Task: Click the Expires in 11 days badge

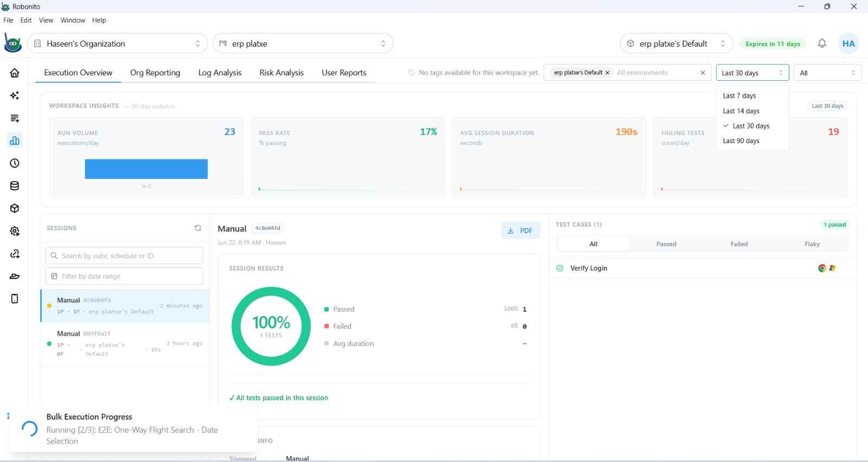Action: [x=773, y=44]
